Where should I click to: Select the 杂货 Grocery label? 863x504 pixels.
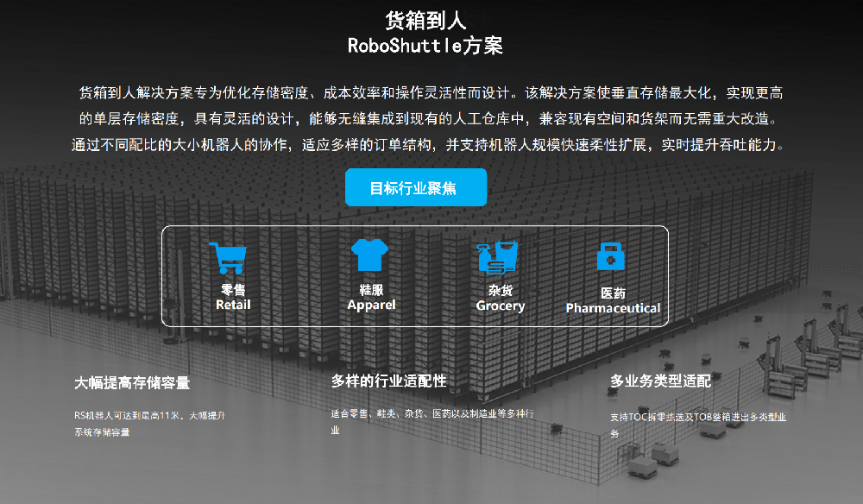pyautogui.click(x=500, y=299)
